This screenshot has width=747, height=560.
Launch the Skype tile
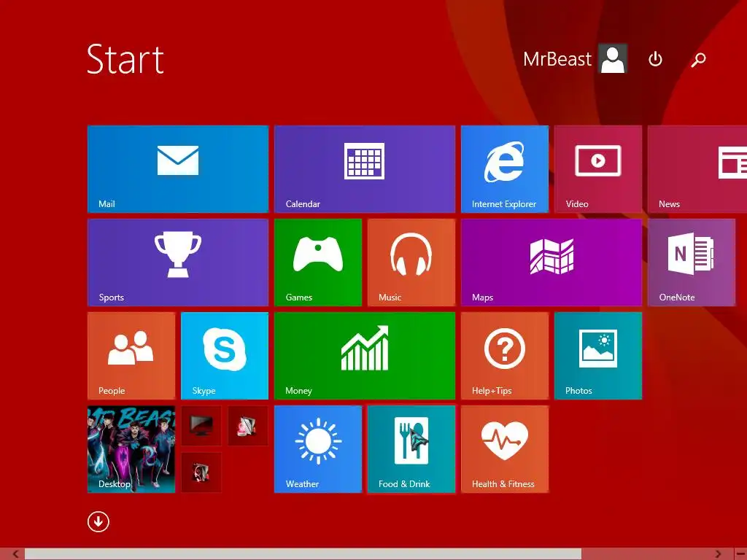tap(225, 356)
